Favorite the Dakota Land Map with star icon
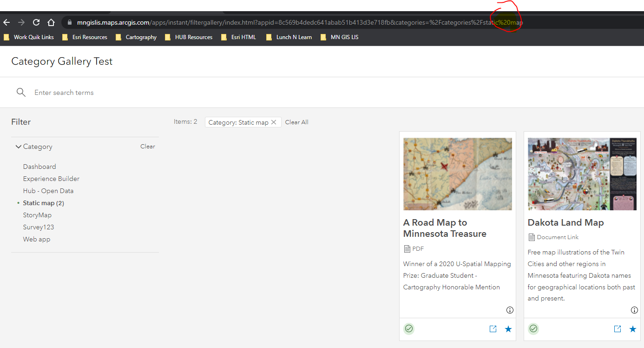The width and height of the screenshot is (644, 348). (633, 329)
